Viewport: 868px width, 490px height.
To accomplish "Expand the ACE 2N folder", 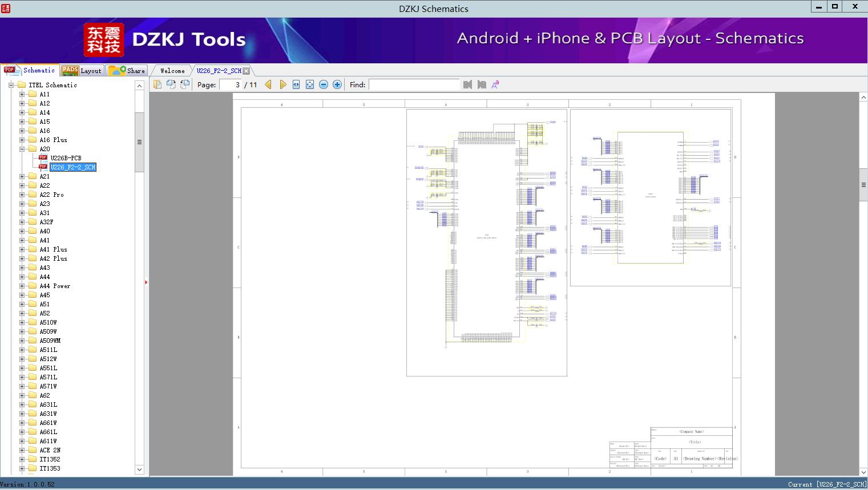I will (22, 450).
